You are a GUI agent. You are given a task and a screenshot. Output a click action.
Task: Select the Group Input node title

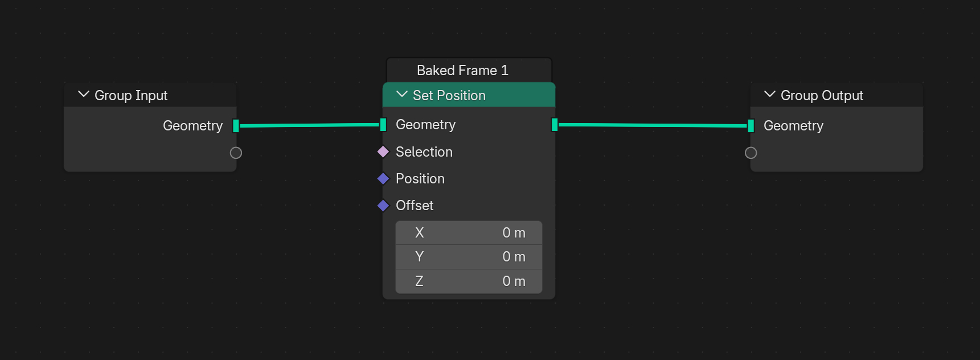pos(131,95)
